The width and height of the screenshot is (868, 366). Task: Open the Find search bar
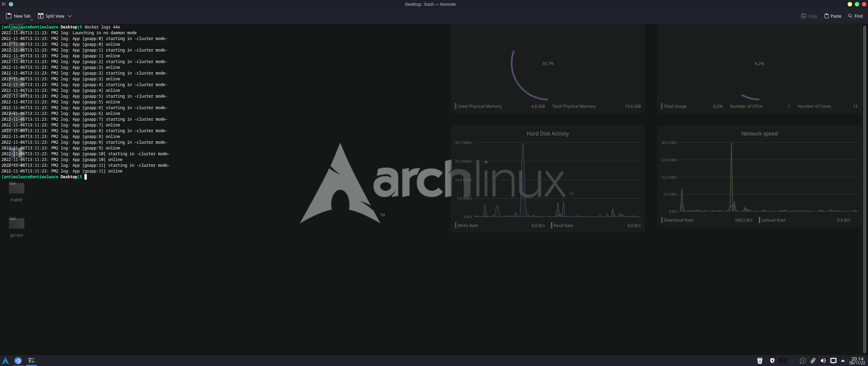[855, 16]
